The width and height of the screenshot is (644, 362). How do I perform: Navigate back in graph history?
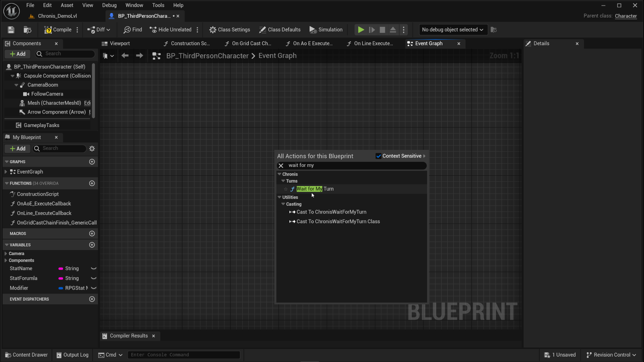(125, 56)
